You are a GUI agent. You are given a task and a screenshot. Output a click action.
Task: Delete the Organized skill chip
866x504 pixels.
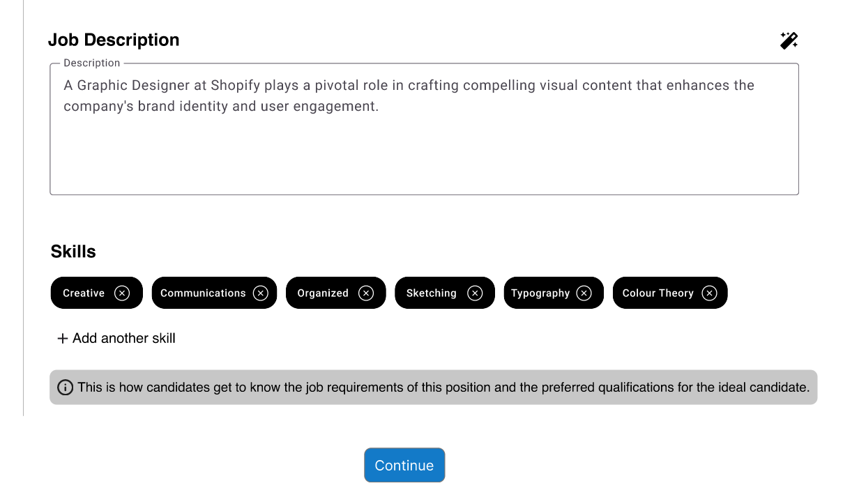[366, 293]
